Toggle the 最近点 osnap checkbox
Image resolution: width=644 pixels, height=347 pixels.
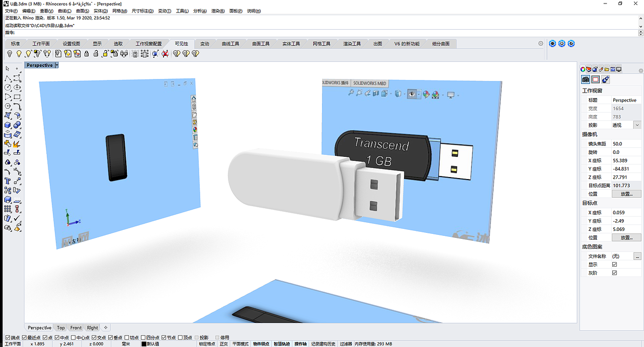tap(25, 337)
